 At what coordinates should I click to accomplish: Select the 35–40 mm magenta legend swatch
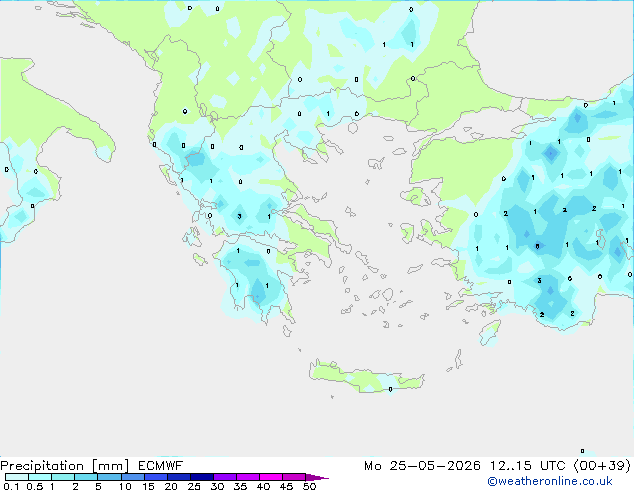point(248,477)
